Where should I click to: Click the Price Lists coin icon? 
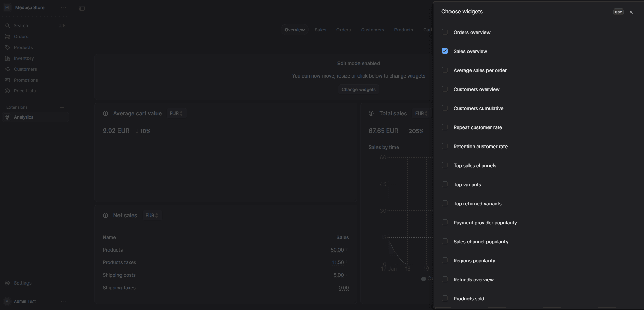pos(7,91)
